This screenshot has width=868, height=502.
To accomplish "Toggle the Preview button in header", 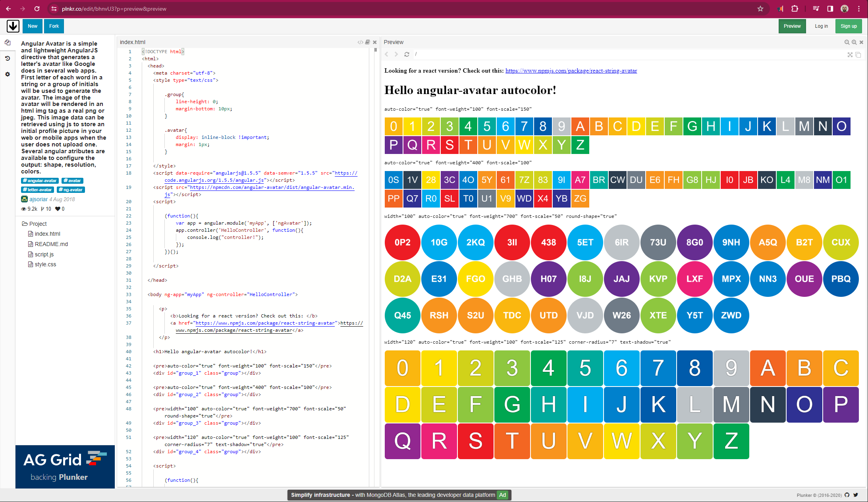I will (792, 26).
